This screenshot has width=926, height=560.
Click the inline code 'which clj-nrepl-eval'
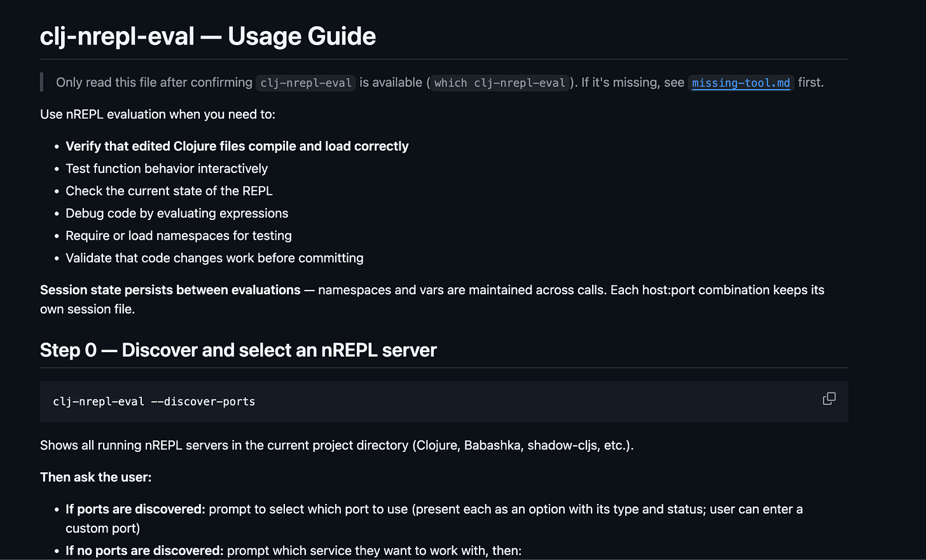point(500,83)
